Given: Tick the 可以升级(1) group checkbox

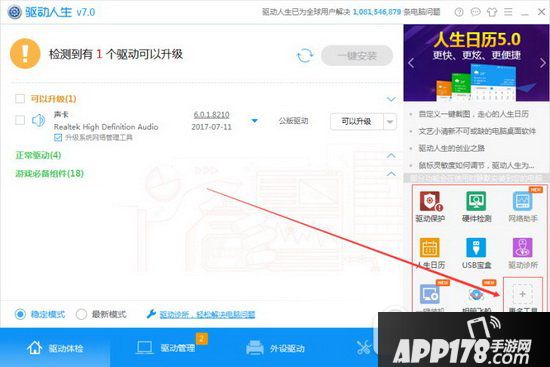Looking at the screenshot, I should (20, 99).
